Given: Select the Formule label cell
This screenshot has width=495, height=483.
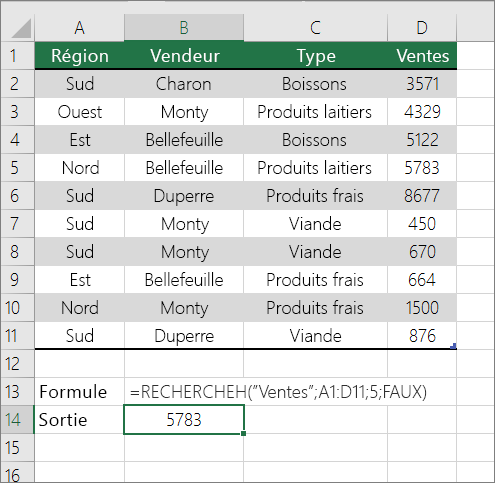Looking at the screenshot, I should (x=79, y=392).
